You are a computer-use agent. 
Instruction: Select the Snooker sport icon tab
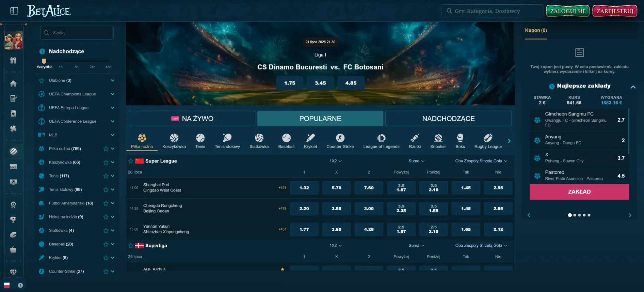pos(438,141)
